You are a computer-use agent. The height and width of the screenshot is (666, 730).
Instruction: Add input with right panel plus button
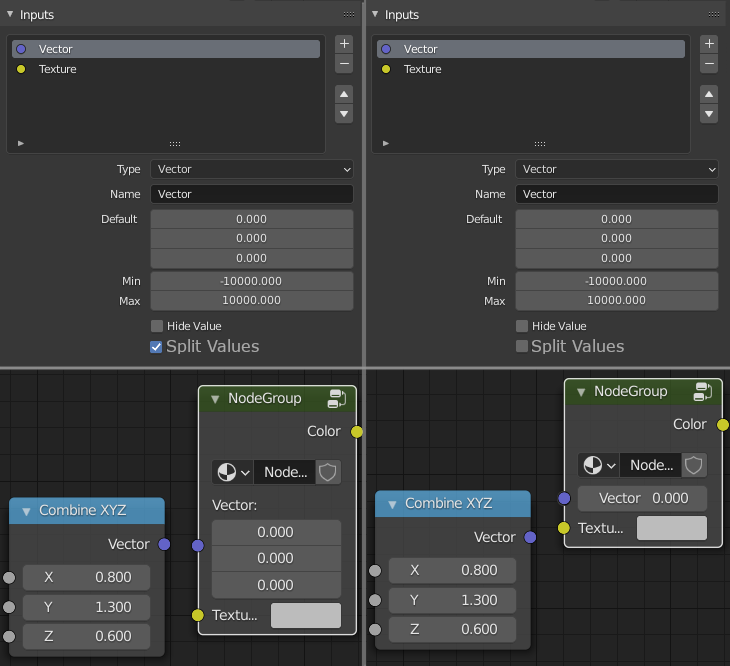[709, 44]
